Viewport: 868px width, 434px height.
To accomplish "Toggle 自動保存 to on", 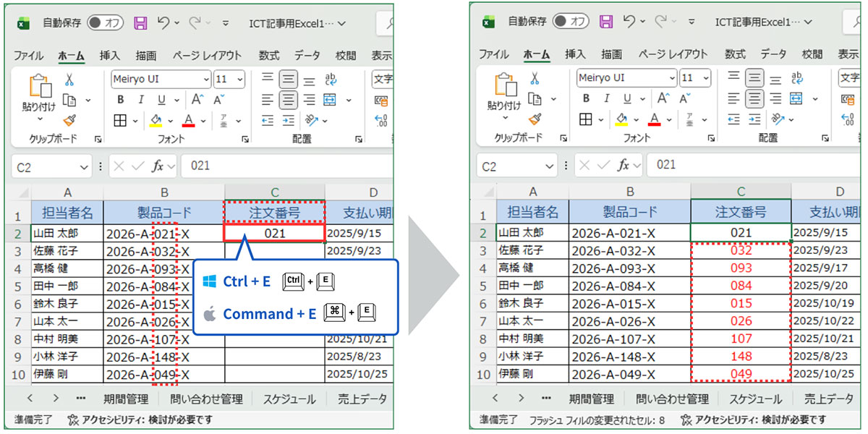I will (106, 22).
